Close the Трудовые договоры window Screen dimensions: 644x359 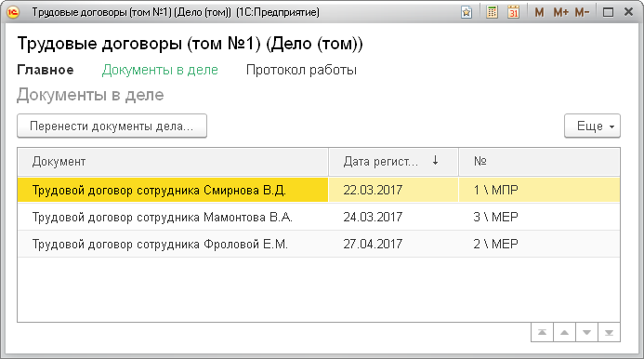628,12
